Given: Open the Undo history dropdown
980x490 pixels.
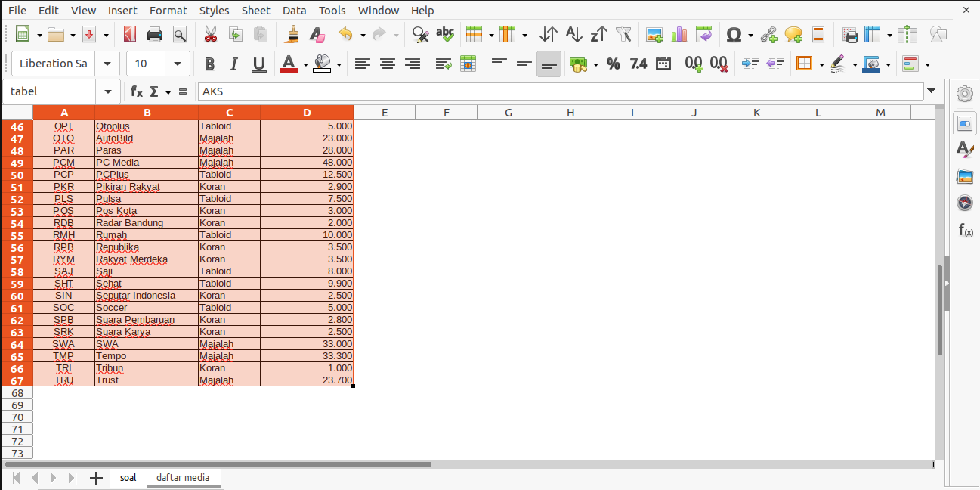Looking at the screenshot, I should click(x=363, y=34).
